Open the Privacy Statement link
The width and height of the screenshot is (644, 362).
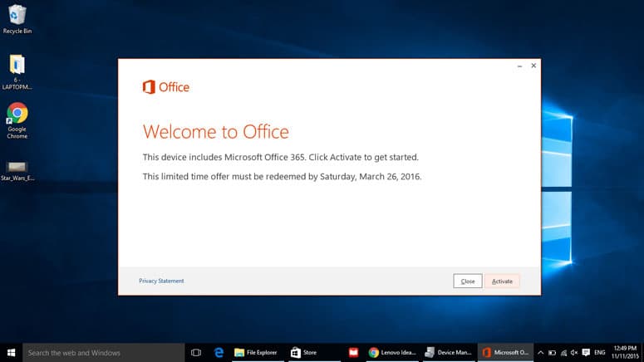pyautogui.click(x=161, y=281)
